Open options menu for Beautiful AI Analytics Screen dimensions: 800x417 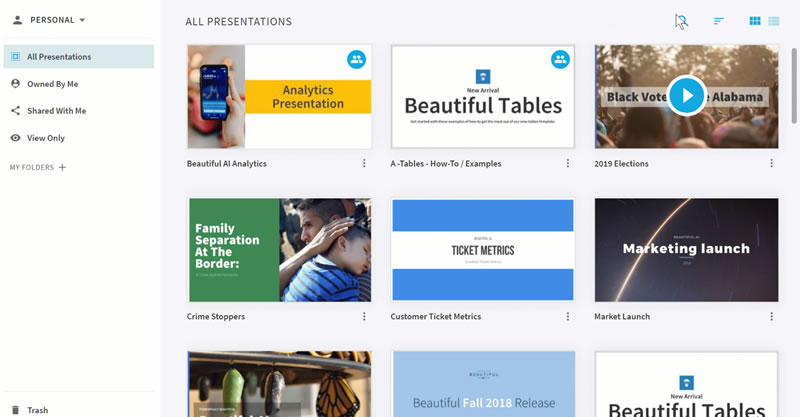click(x=364, y=163)
